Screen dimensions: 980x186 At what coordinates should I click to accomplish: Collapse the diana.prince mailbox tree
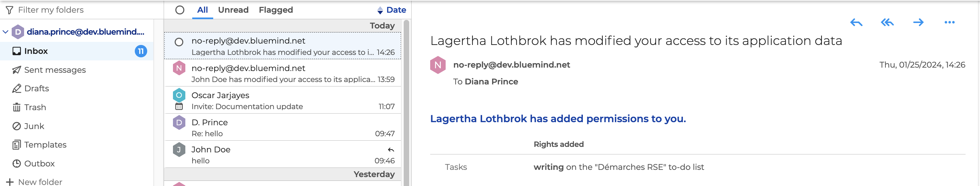click(5, 32)
